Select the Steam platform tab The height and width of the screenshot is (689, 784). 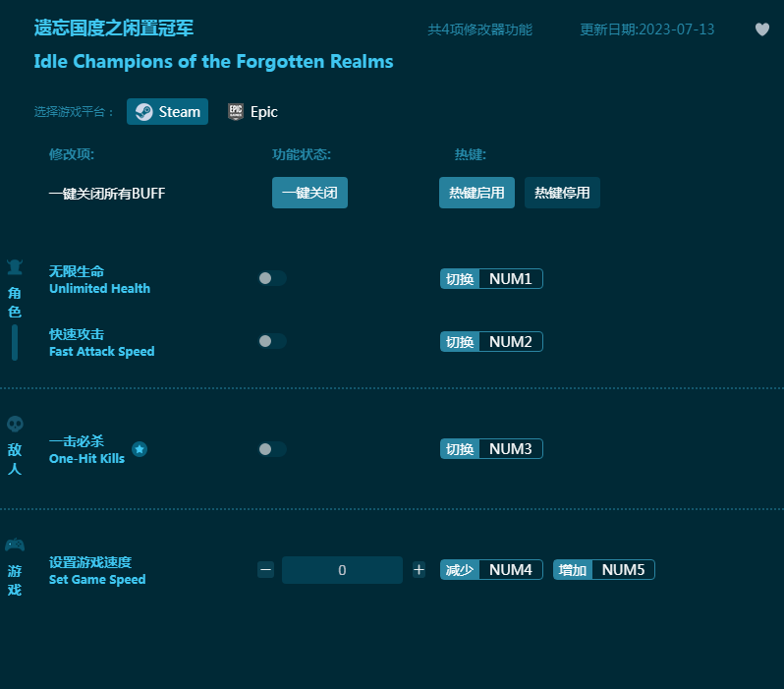pyautogui.click(x=167, y=112)
